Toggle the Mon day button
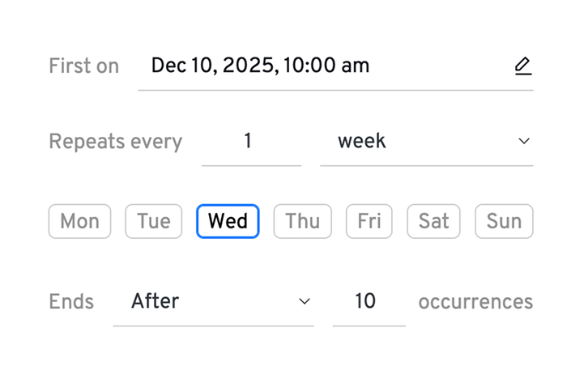This screenshot has height=379, width=588. (79, 221)
